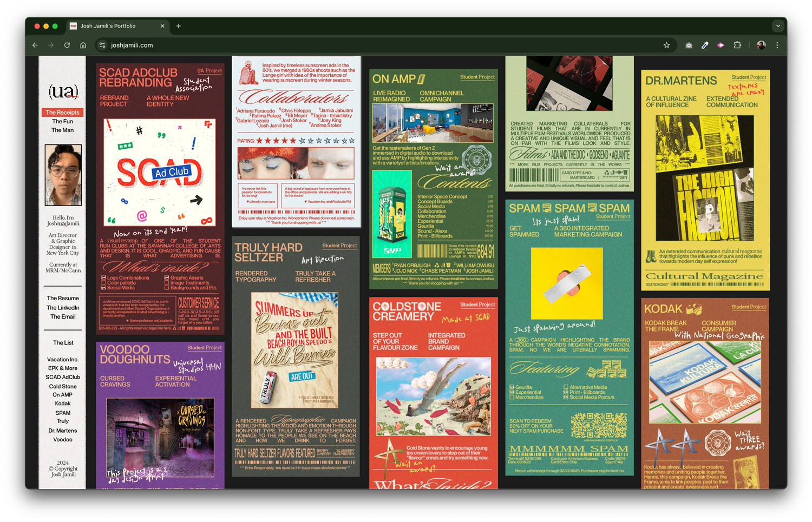This screenshot has width=812, height=522.
Task: Open the Kodak project card
Action: [705, 394]
